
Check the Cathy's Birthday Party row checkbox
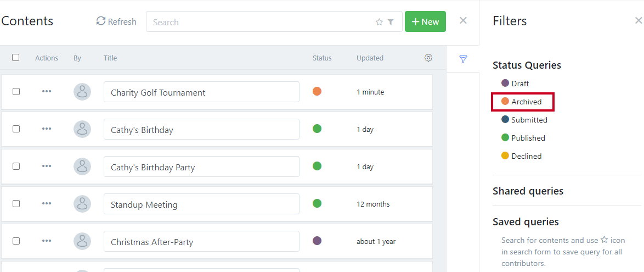[x=16, y=166]
